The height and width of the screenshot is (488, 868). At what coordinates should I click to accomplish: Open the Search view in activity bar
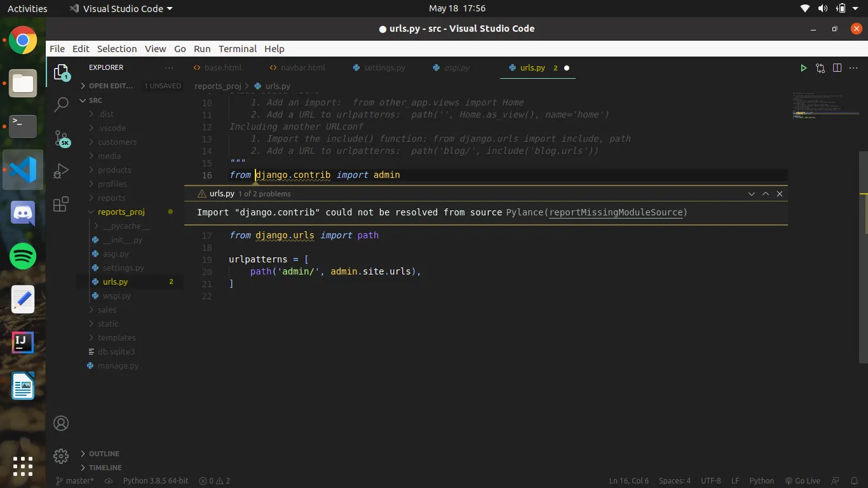click(62, 105)
